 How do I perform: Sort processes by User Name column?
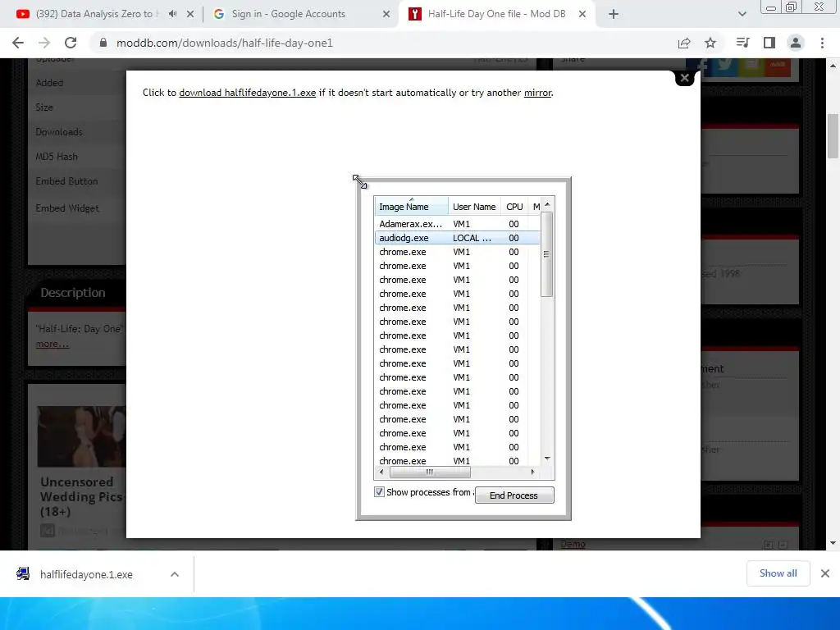point(474,206)
